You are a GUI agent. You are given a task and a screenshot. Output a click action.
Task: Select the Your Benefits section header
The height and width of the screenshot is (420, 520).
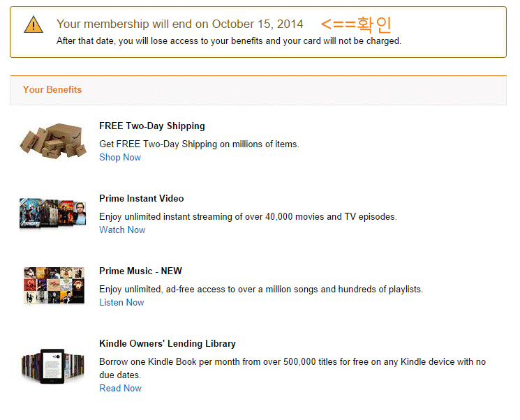(52, 90)
